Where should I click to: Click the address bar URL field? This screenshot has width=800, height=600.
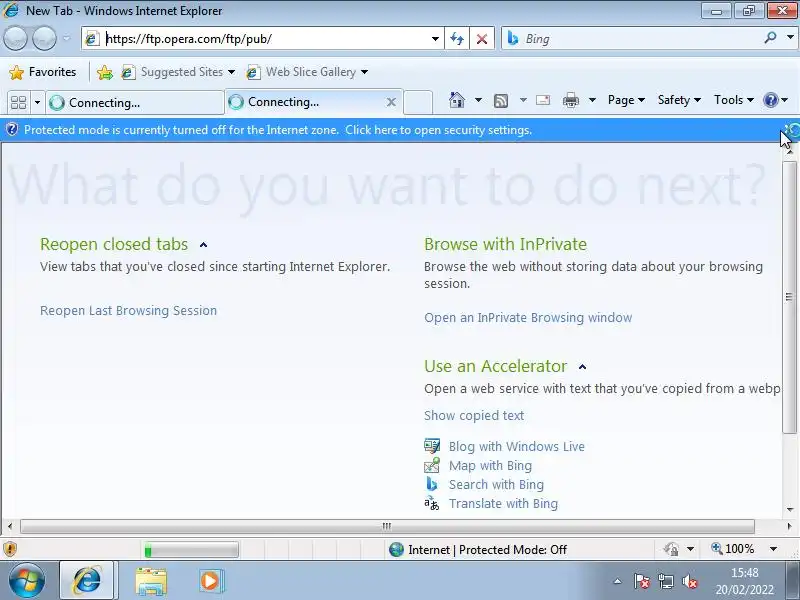[x=265, y=39]
